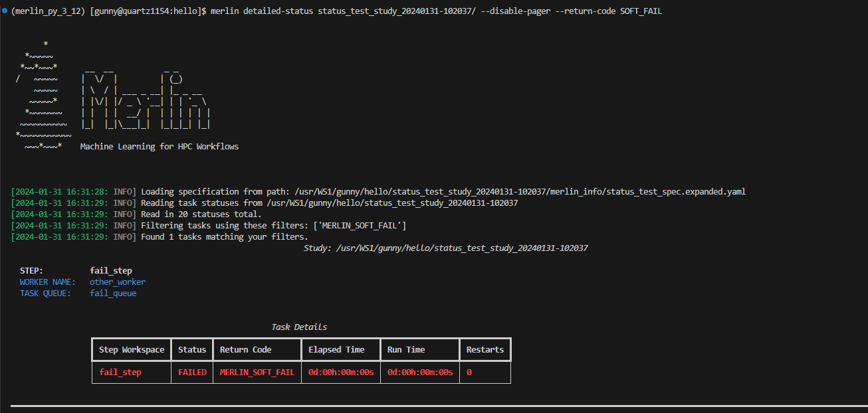Viewport: 868px width, 413px height.
Task: Click the Run Time cell '0d:00h:00m:00s'
Action: pyautogui.click(x=420, y=372)
